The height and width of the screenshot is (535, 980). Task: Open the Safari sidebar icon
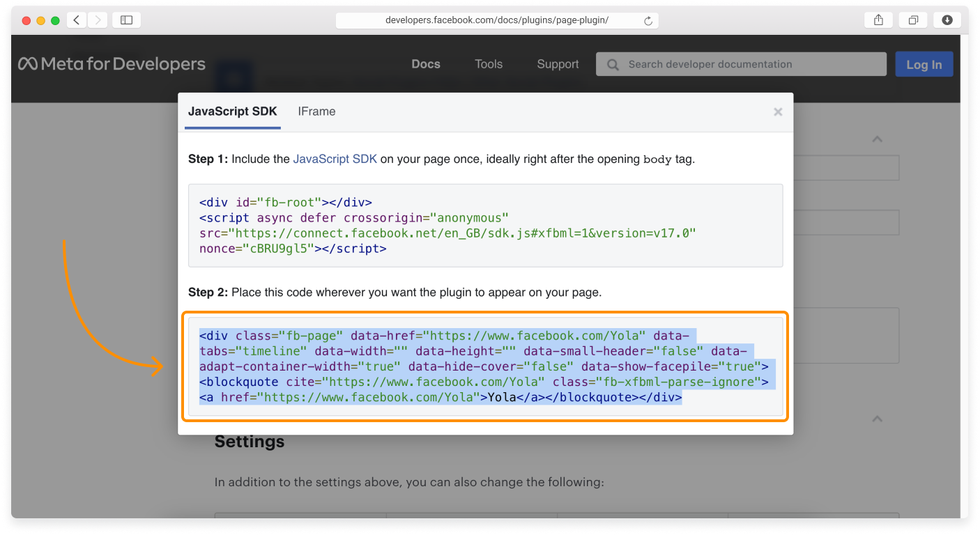tap(126, 20)
